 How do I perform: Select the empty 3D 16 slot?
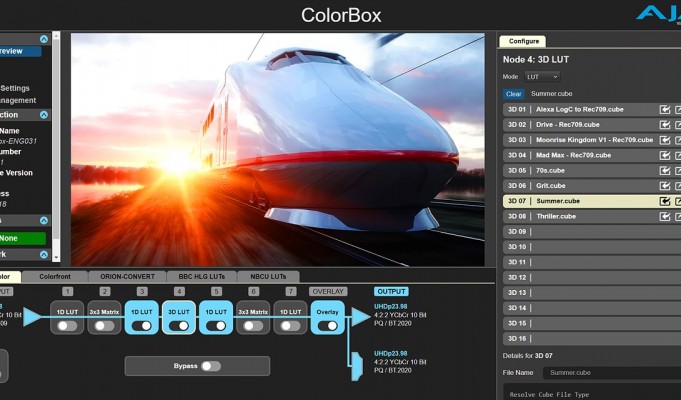(x=592, y=339)
